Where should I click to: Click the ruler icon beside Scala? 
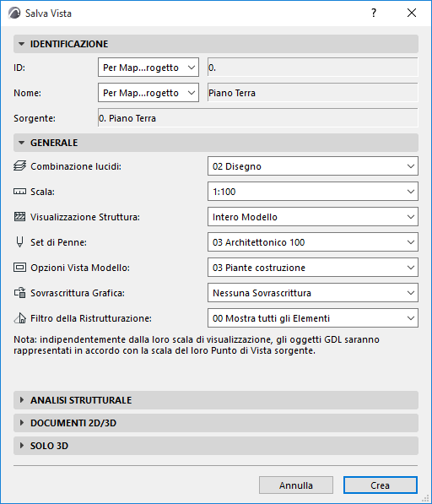19,192
